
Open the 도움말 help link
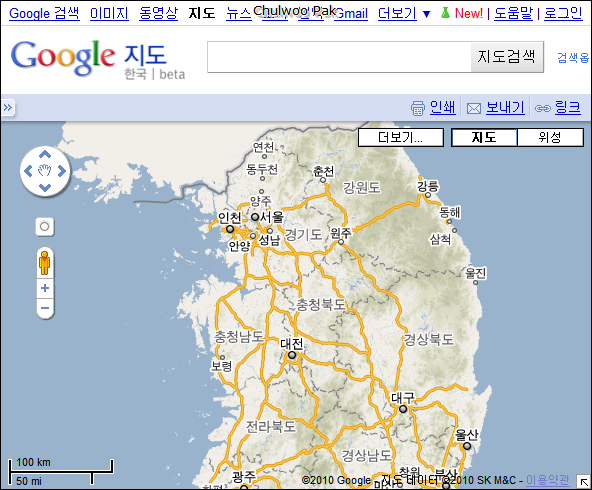pyautogui.click(x=513, y=13)
